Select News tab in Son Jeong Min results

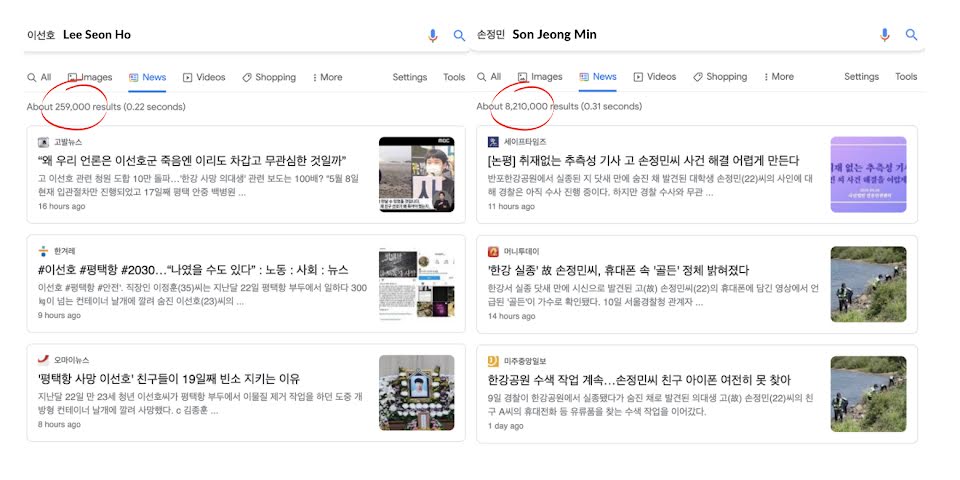[x=598, y=77]
